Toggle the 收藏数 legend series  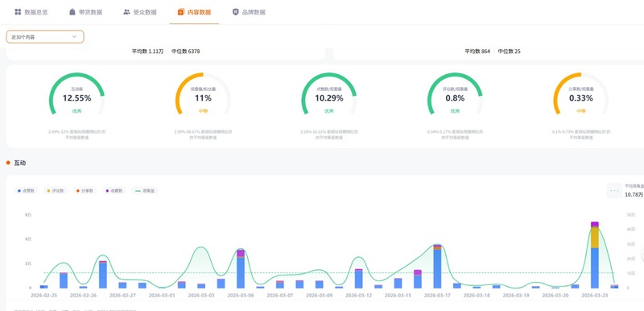tap(114, 191)
